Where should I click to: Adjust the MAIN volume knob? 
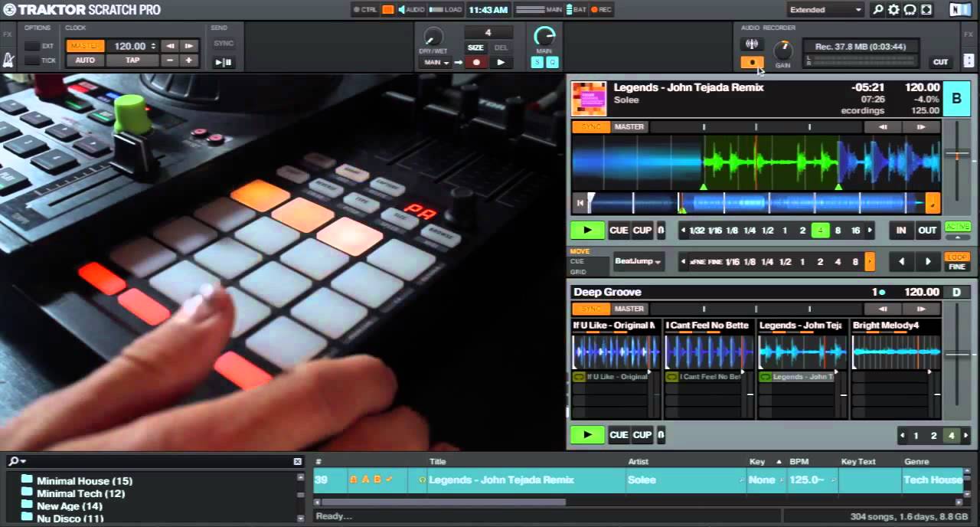[x=544, y=36]
